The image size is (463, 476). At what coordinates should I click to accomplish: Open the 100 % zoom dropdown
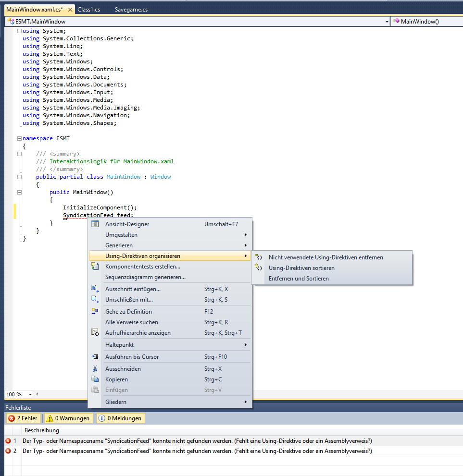coord(30,394)
